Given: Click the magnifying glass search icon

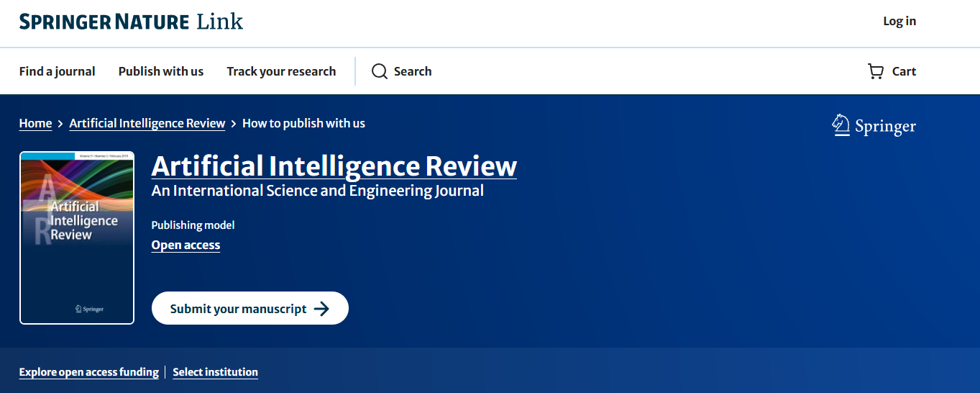Looking at the screenshot, I should click(379, 71).
